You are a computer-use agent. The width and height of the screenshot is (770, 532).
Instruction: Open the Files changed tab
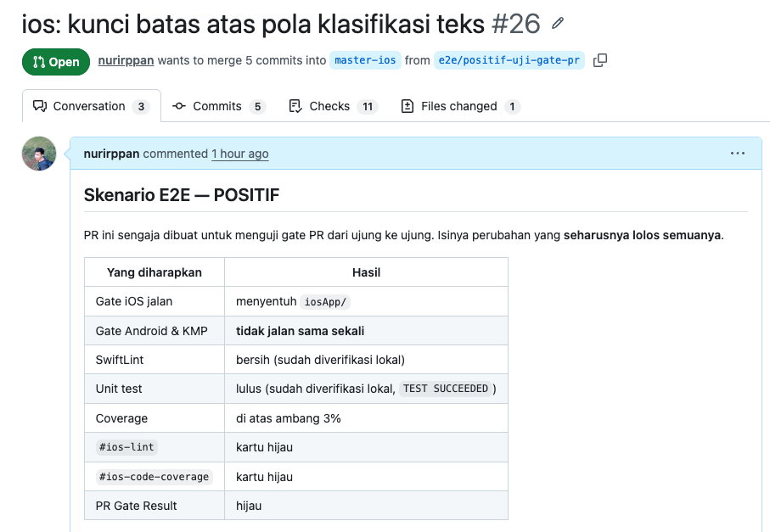pyautogui.click(x=461, y=107)
